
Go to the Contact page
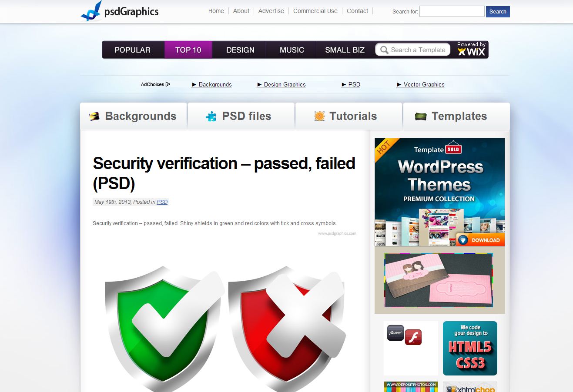point(357,11)
